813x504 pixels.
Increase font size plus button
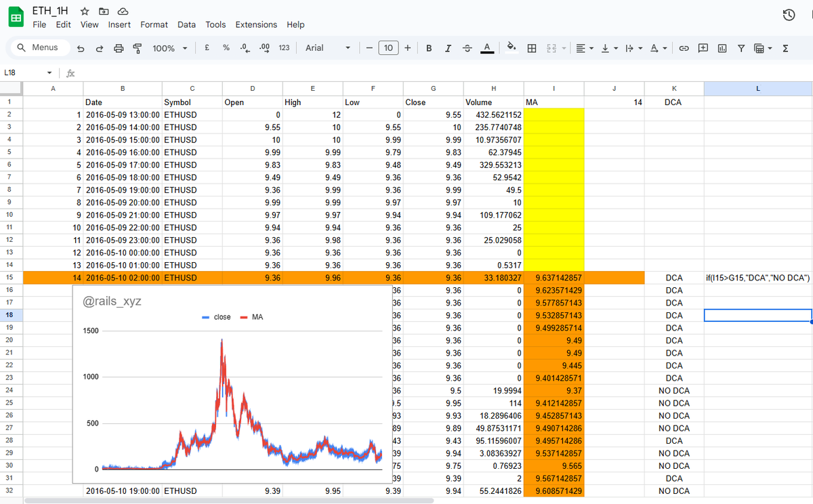(x=407, y=47)
